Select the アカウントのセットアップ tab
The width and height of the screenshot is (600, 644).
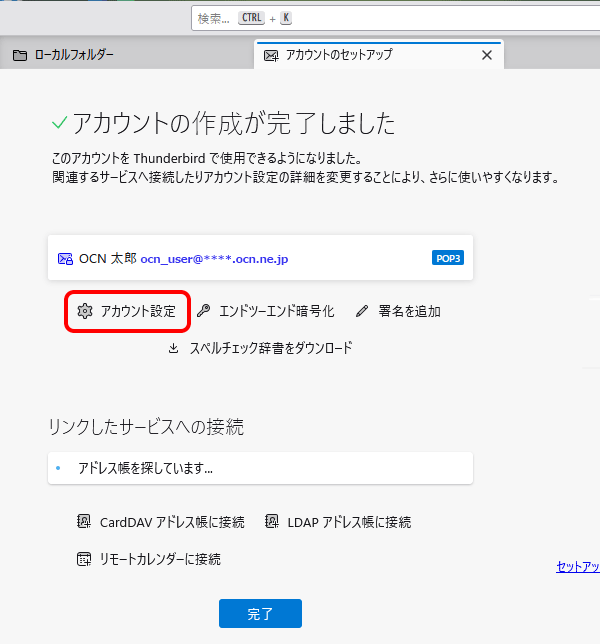pyautogui.click(x=340, y=55)
